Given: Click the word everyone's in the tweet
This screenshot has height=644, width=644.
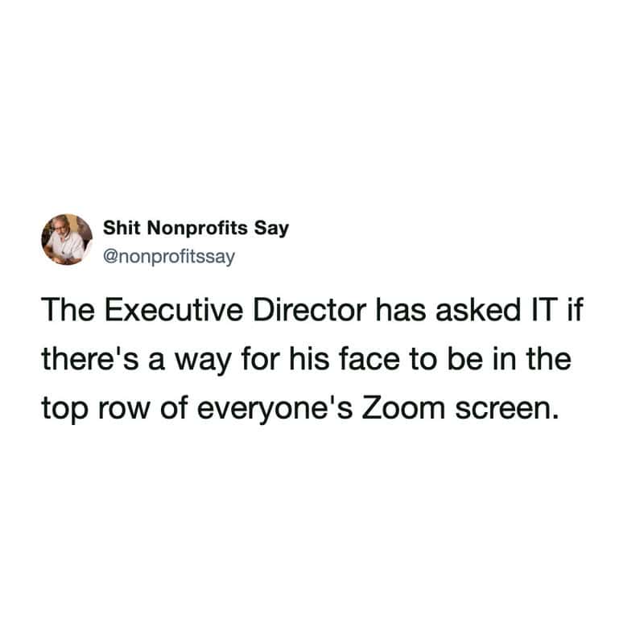Looking at the screenshot, I should coord(275,410).
